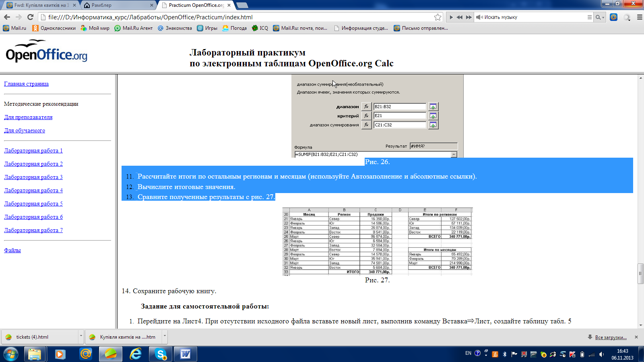Bookmark this page with the star icon
644x362 pixels.
[438, 17]
